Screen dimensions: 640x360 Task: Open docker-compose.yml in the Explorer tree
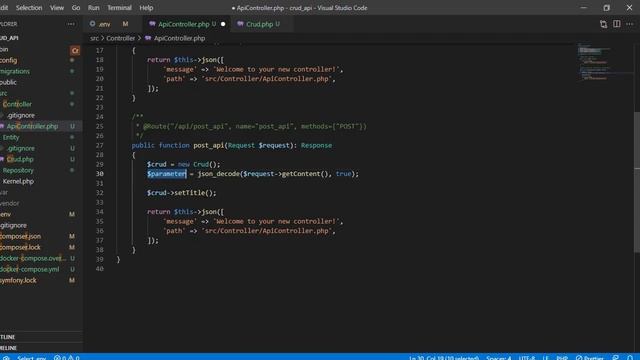coord(41,269)
